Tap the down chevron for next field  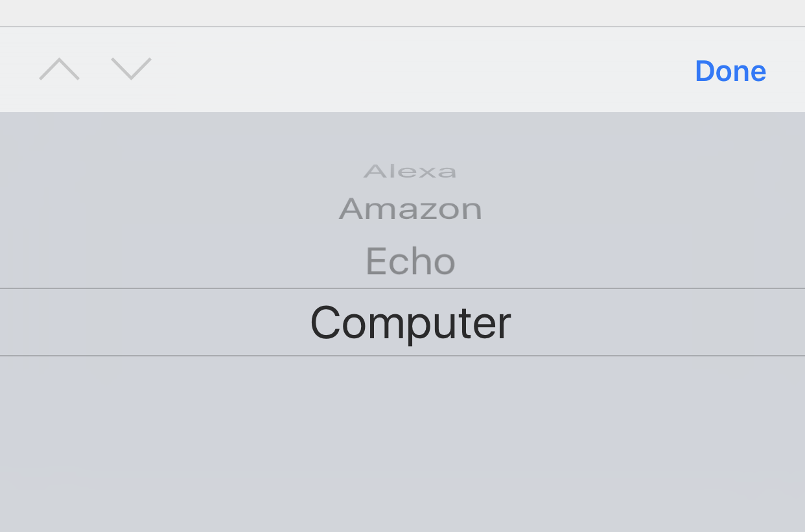tap(131, 69)
